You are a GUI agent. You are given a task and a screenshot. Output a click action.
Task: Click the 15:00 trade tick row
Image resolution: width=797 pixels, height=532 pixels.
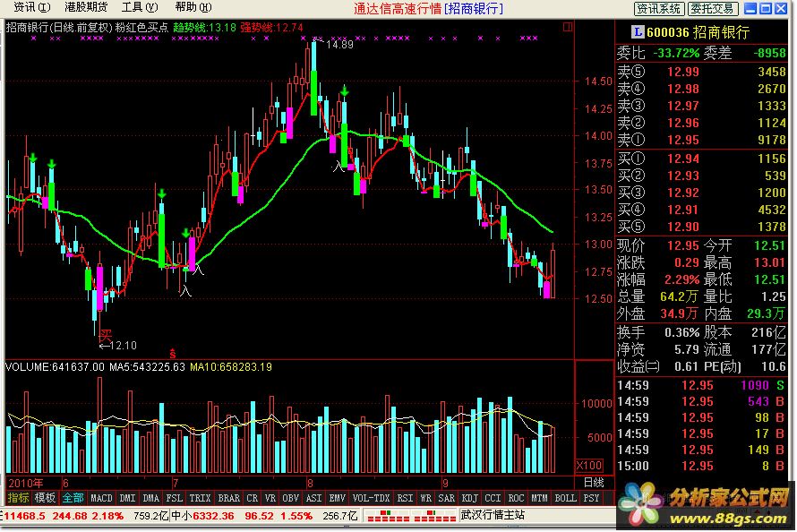[701, 466]
